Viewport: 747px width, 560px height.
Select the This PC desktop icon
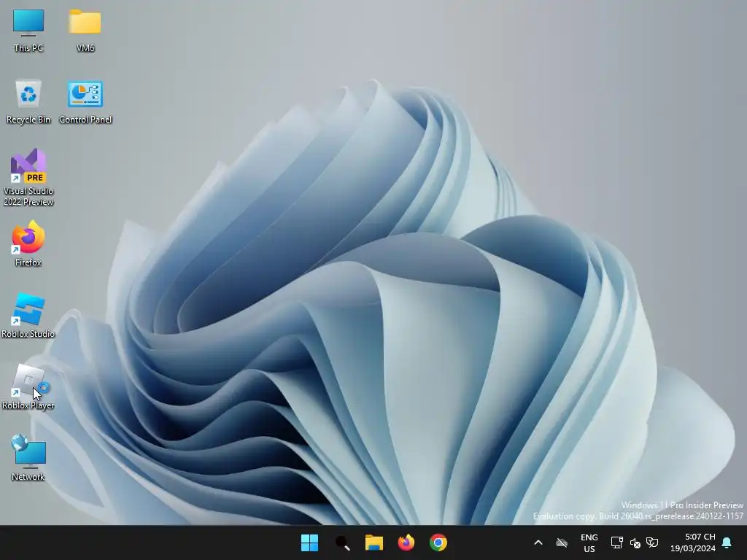point(28,30)
